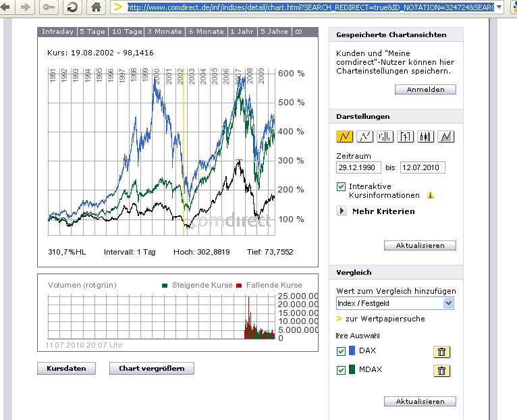Viewport: 517px width, 420px height.
Task: Expand the Mehr Kriterien section
Action: pyautogui.click(x=342, y=211)
